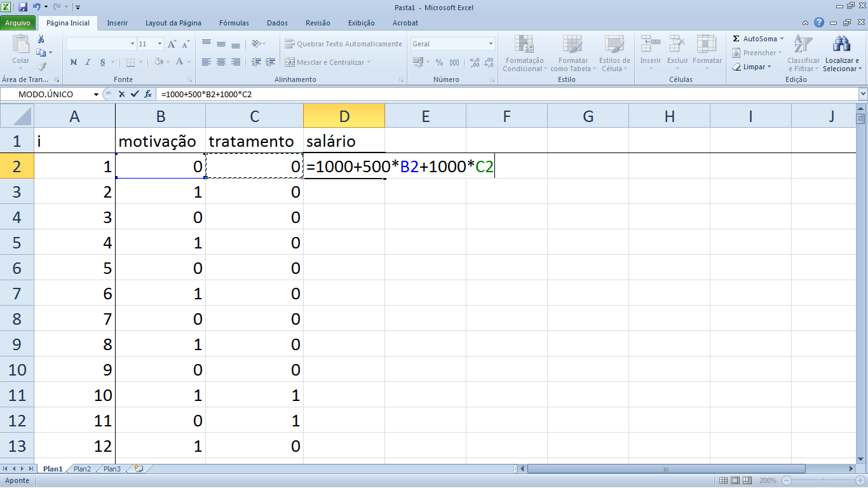This screenshot has width=868, height=488.
Task: Open the Geral number format dropdown
Action: [x=491, y=44]
